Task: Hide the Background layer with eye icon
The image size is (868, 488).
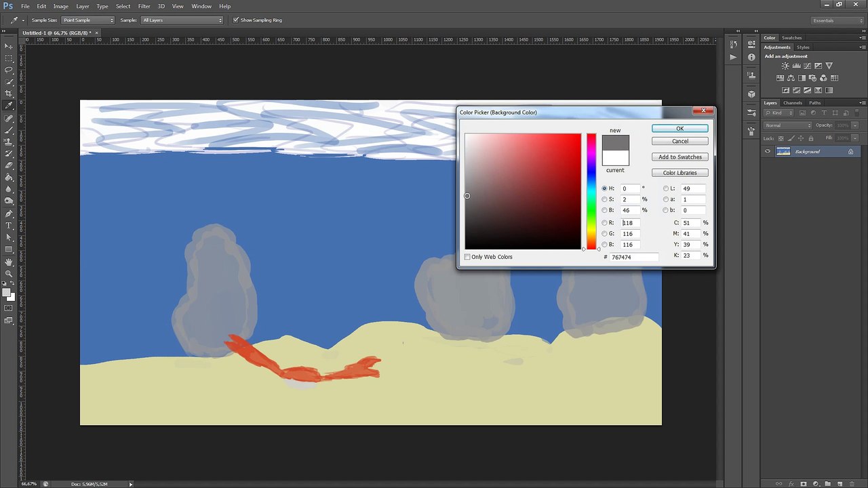Action: (768, 151)
